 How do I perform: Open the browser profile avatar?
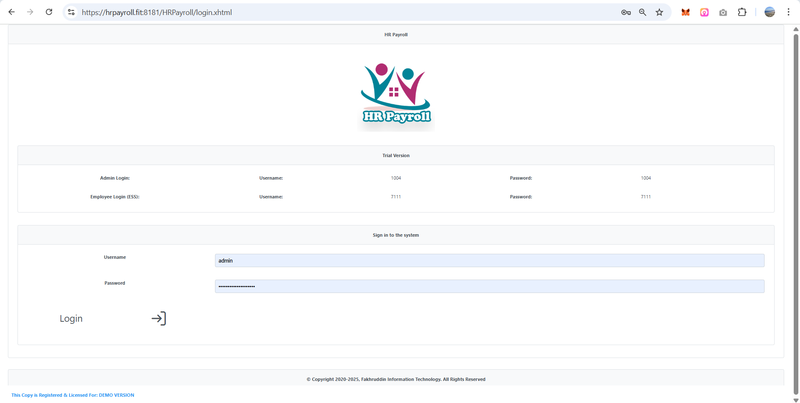point(769,12)
